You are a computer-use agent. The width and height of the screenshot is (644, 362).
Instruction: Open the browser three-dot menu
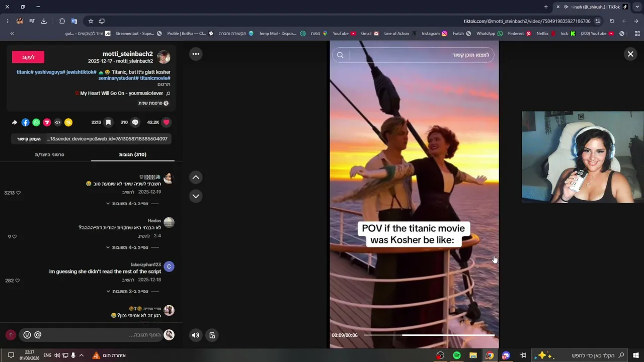point(8,21)
